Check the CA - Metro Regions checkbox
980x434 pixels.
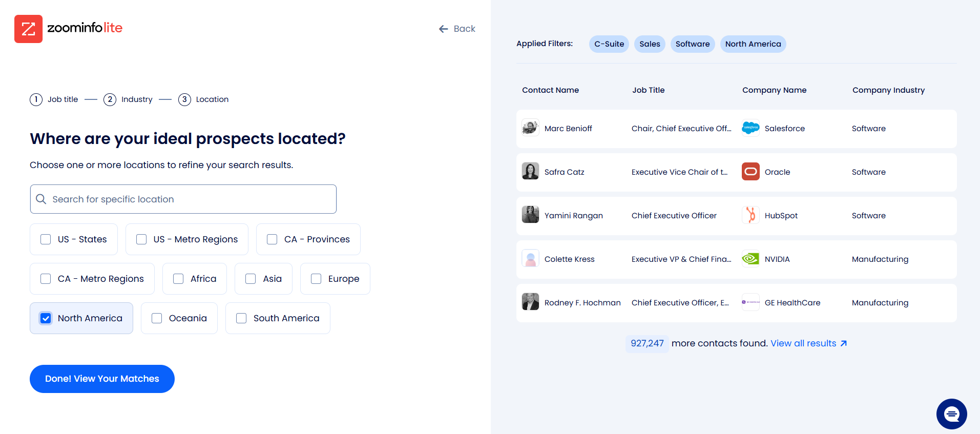coord(46,279)
